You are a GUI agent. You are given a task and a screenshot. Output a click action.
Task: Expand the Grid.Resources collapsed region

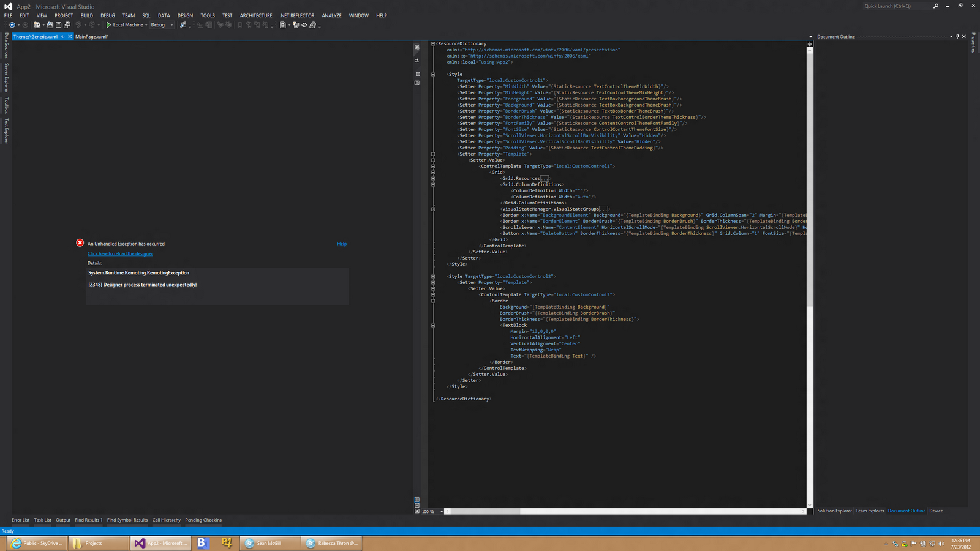pyautogui.click(x=544, y=178)
